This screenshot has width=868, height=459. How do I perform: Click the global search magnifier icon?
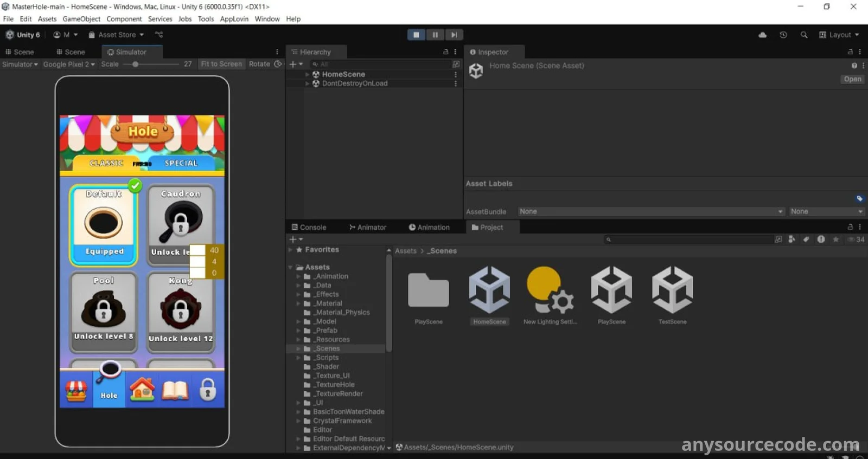pos(803,35)
